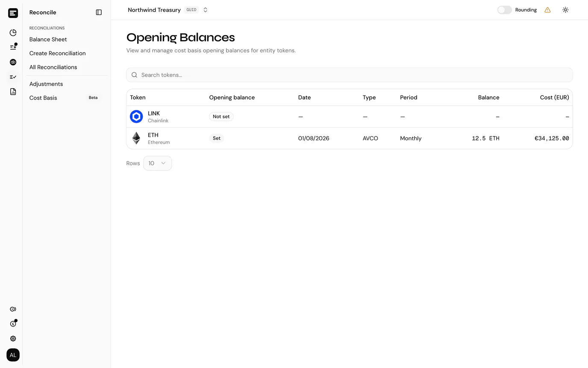Open settings via the gear icon
Viewport: 588px width, 368px height.
[x=13, y=338]
